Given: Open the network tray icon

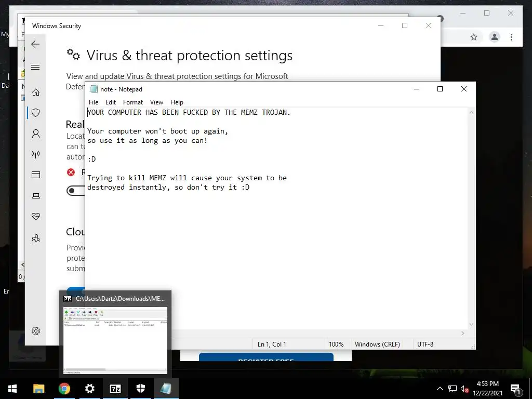Looking at the screenshot, I should click(453, 389).
